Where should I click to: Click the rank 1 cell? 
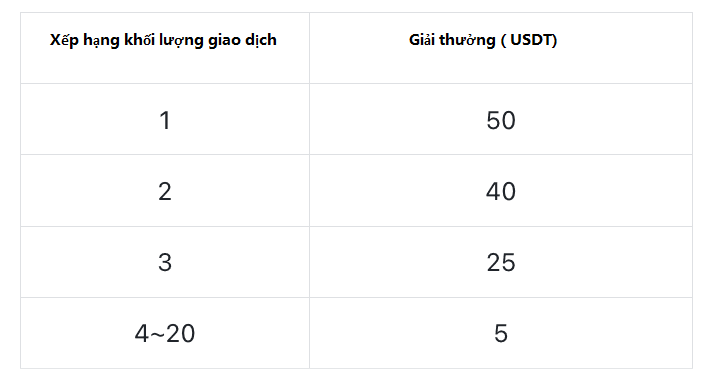(x=165, y=120)
